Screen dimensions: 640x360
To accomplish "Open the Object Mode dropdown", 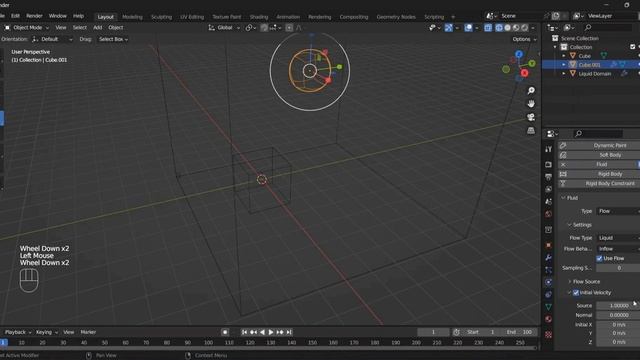I will pyautogui.click(x=27, y=28).
